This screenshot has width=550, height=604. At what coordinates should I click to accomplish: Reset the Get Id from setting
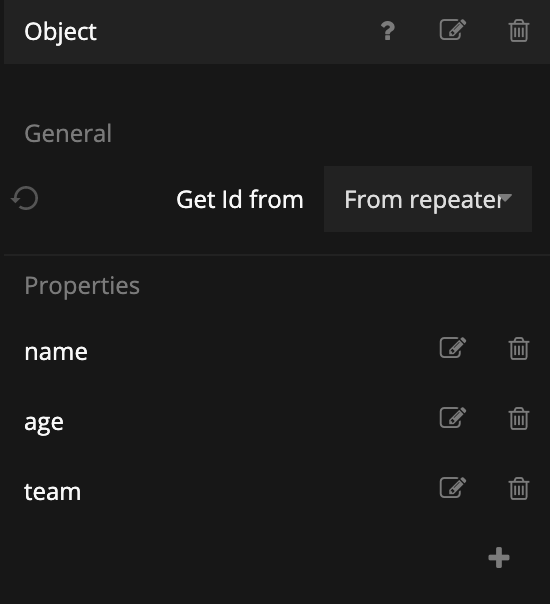point(25,198)
